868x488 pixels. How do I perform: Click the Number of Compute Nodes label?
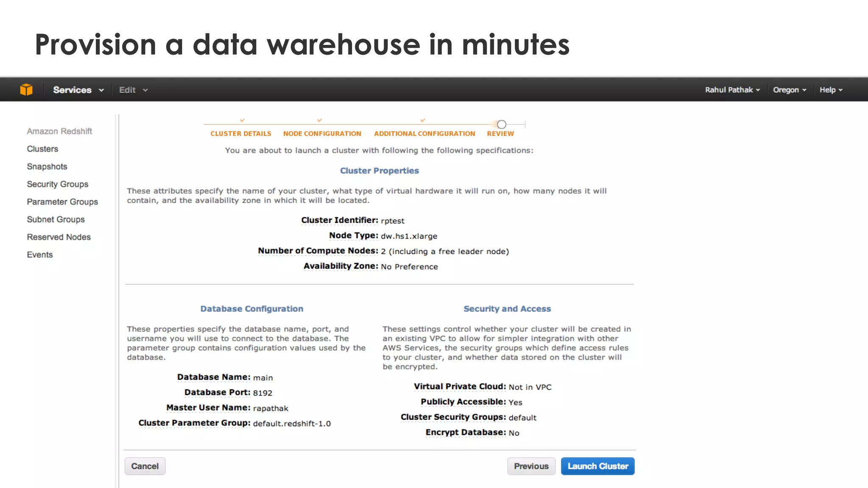pyautogui.click(x=318, y=251)
